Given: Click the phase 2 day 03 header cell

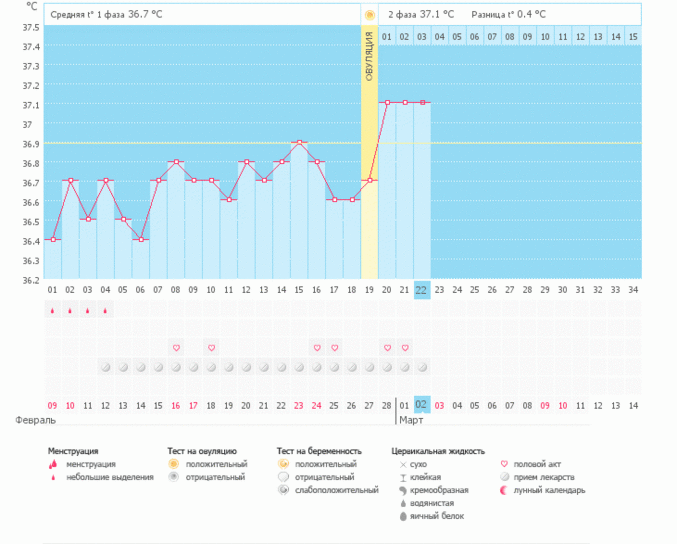Looking at the screenshot, I should (x=422, y=37).
